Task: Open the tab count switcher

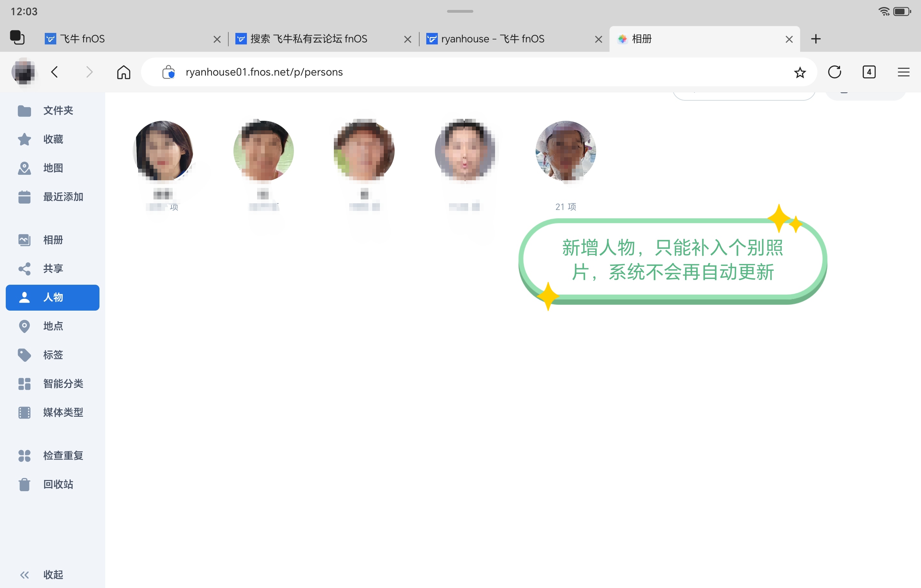Action: (869, 72)
